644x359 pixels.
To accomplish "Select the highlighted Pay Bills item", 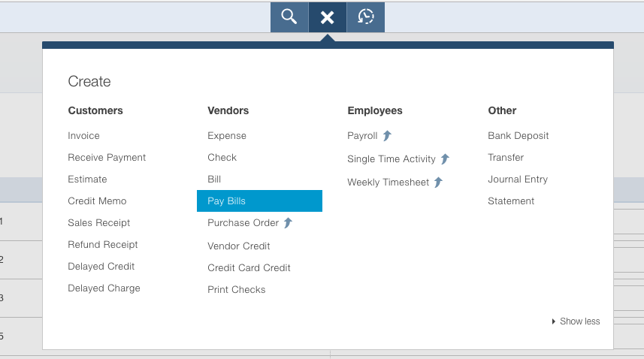I will [259, 201].
